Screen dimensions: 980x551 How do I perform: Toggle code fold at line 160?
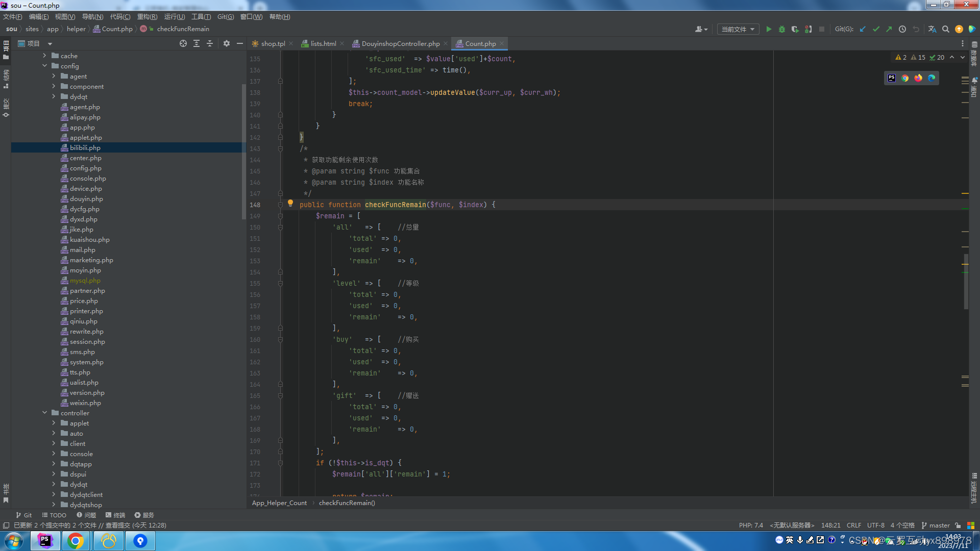(280, 340)
